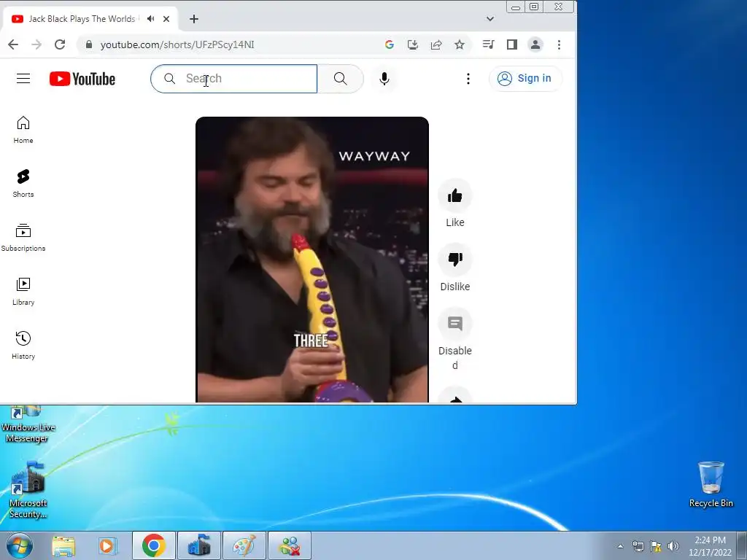Go forward in Chrome
Viewport: 747px width, 560px height.
36,44
